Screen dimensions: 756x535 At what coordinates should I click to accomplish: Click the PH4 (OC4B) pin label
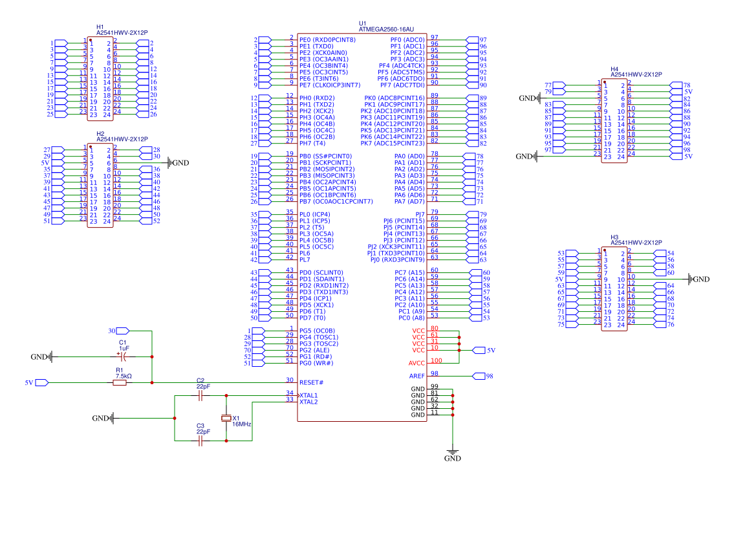[317, 124]
